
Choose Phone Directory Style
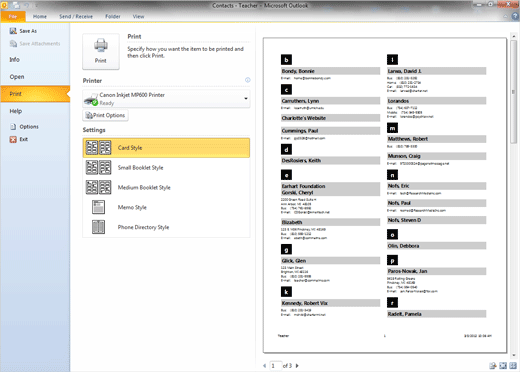coord(166,227)
